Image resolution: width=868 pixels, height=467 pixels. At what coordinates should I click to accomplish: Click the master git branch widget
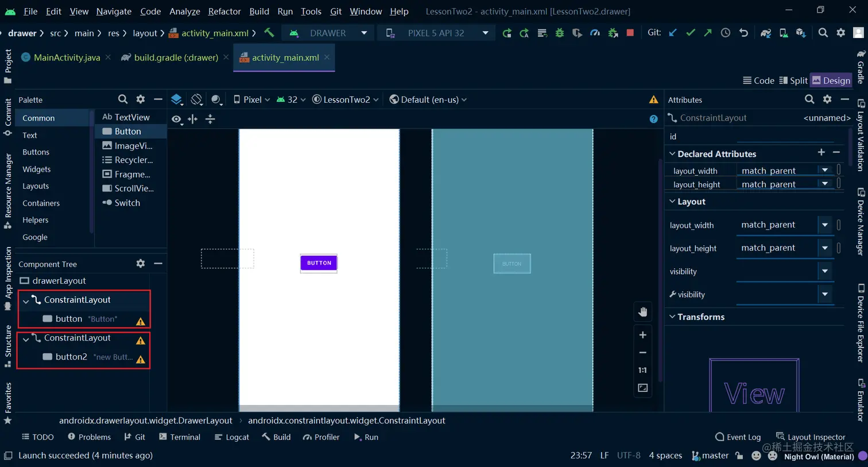pyautogui.click(x=710, y=456)
